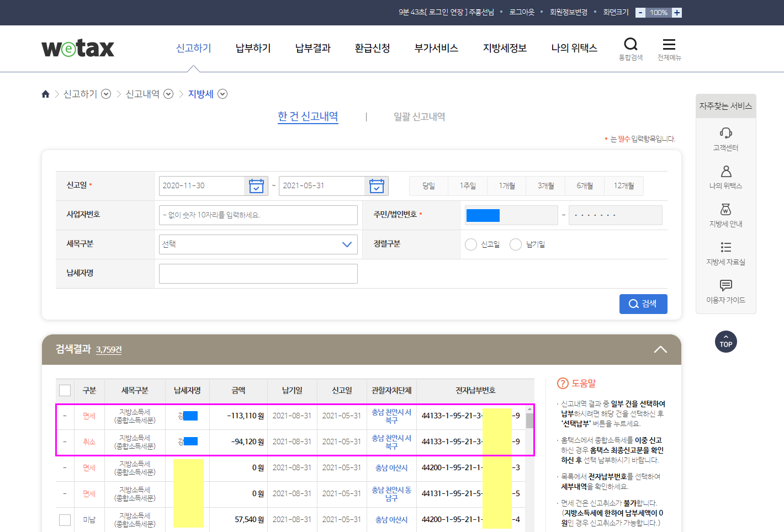Open 고객센터 headset icon
This screenshot has width=784, height=532.
coord(725,133)
